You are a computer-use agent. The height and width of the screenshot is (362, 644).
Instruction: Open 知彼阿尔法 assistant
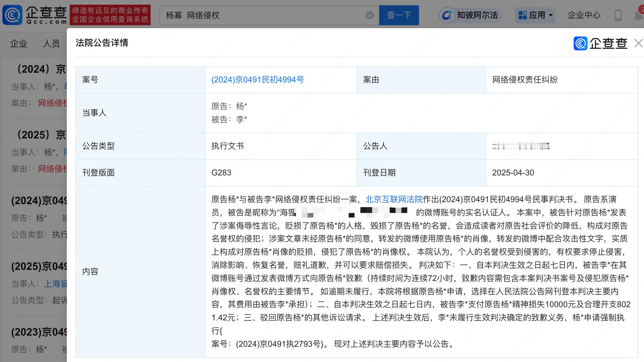[470, 15]
